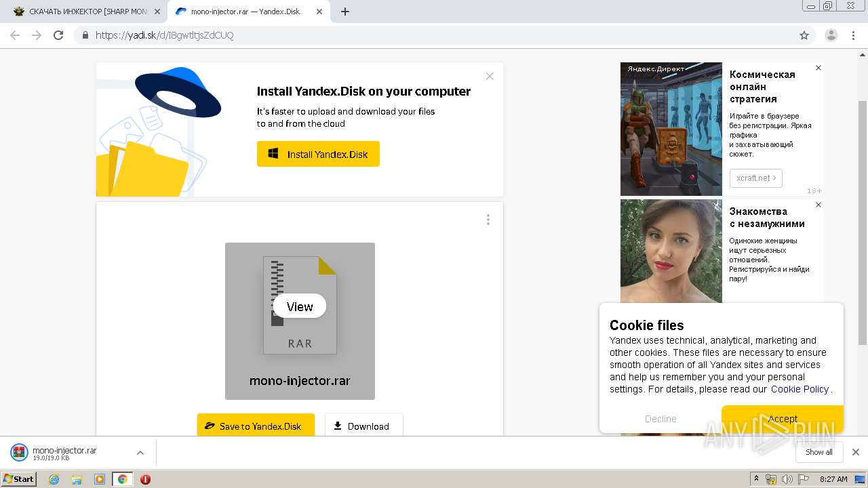
Task: Open volume control in tray
Action: pyautogui.click(x=787, y=479)
